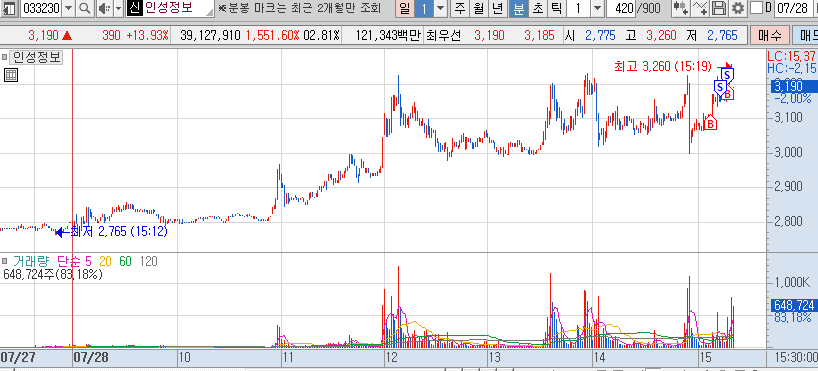This screenshot has height=371, width=818.
Task: Click the low price 2,765 in header
Action: coord(723,35)
